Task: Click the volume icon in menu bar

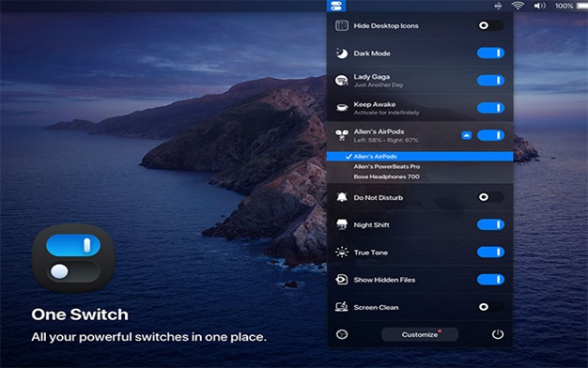Action: click(x=539, y=6)
